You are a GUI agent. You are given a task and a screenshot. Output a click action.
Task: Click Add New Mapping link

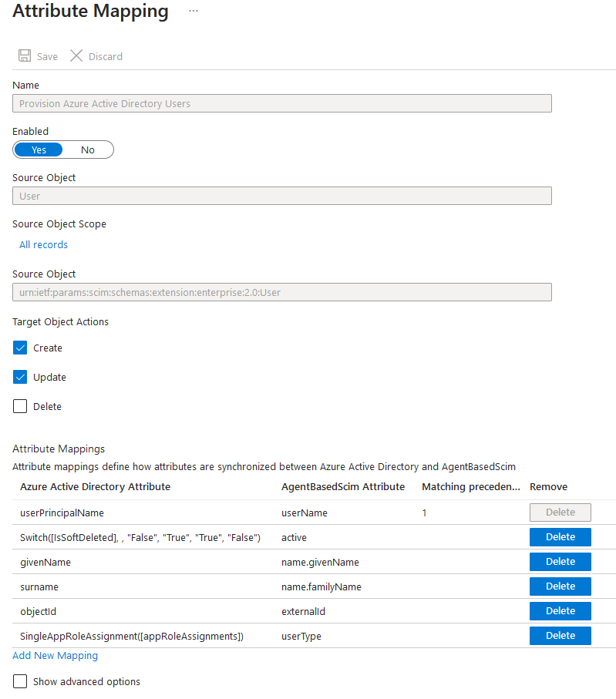point(55,656)
